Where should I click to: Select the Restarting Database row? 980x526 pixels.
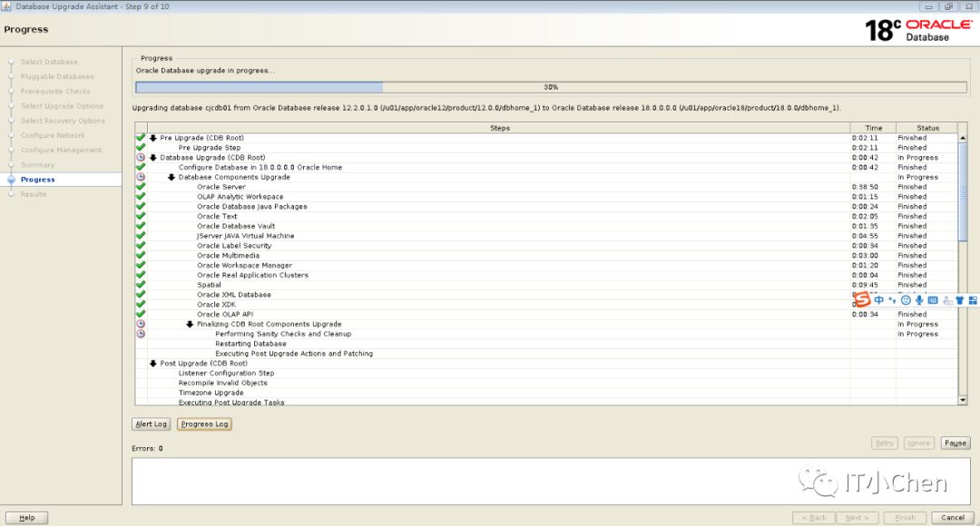pyautogui.click(x=546, y=344)
